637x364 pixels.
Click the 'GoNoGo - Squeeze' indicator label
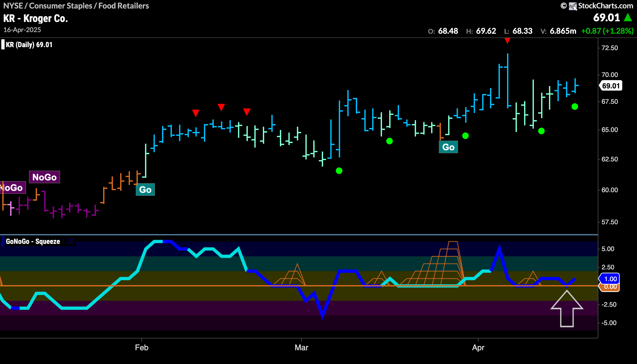[x=33, y=241]
